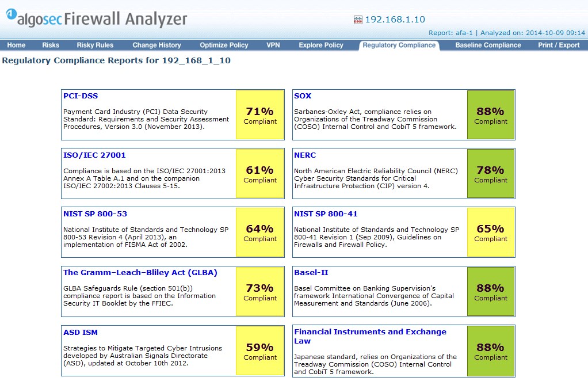Click the device address 192.168.1.10
Screen dimensions: 588x385
coord(395,20)
